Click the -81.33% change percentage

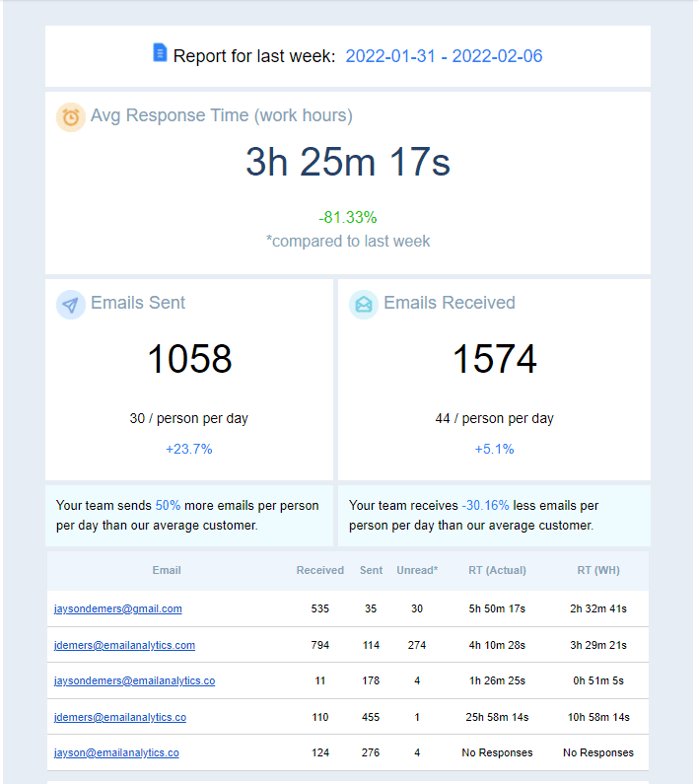click(x=347, y=217)
